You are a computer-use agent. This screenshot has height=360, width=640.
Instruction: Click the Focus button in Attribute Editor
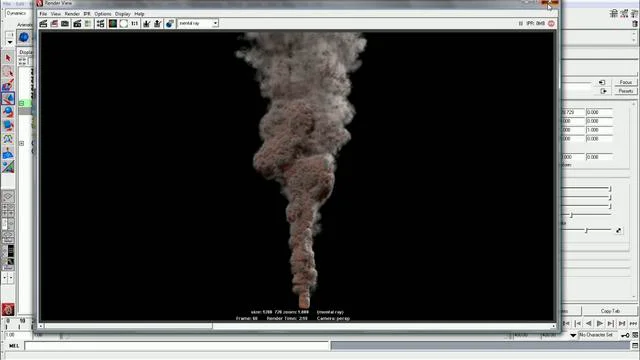(x=625, y=82)
